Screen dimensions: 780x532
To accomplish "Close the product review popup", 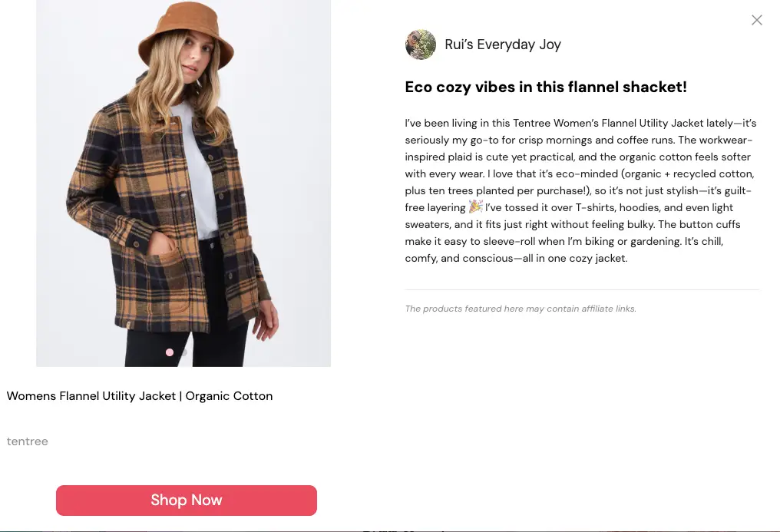I will (x=756, y=20).
